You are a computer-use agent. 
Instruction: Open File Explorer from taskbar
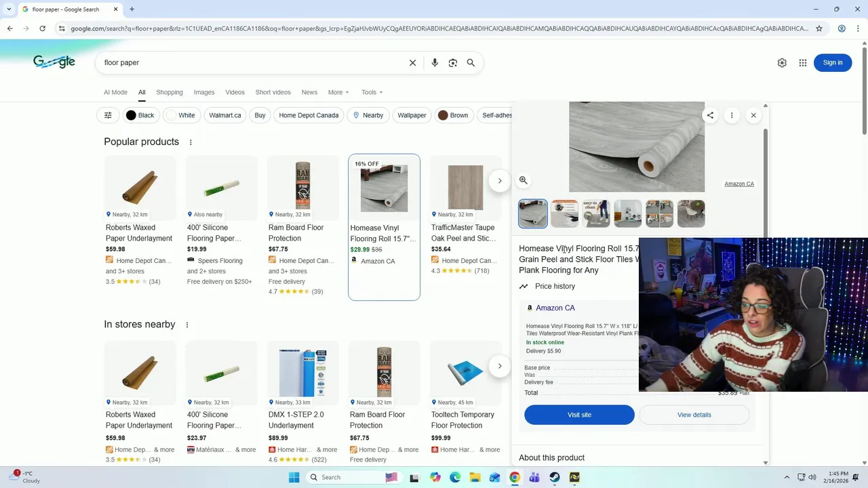(x=475, y=477)
